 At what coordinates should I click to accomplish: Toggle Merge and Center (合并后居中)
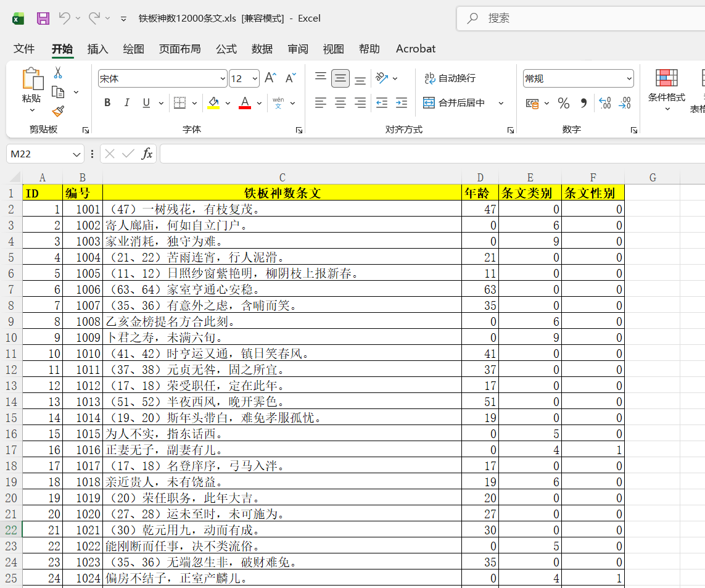click(454, 103)
